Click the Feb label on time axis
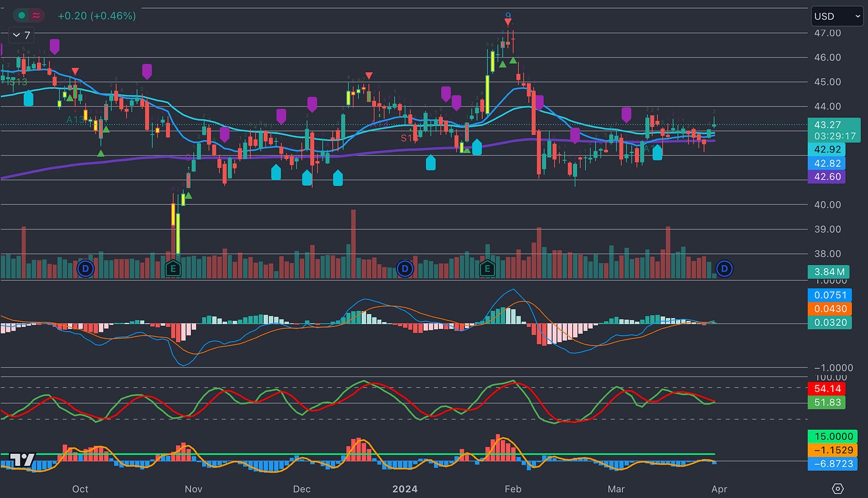Viewport: 868px width, 498px height. click(x=513, y=489)
